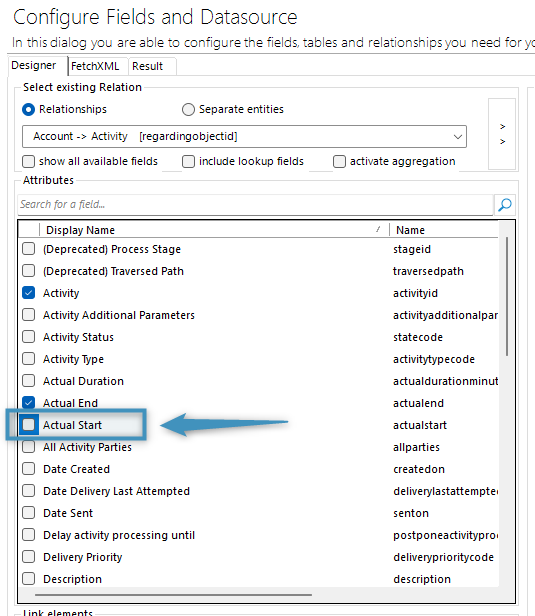The image size is (535, 616).
Task: Select the Relationships radio button
Action: click(x=28, y=109)
